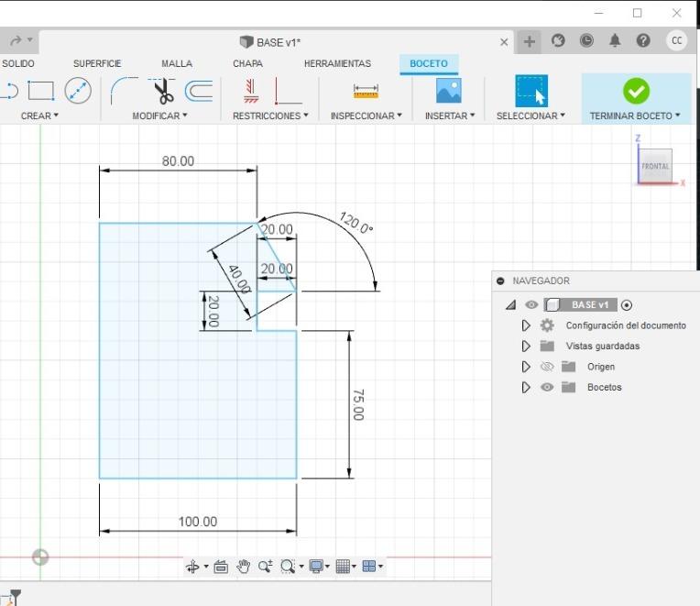Hide the Bocetos folder
700x606 pixels.
tap(547, 387)
